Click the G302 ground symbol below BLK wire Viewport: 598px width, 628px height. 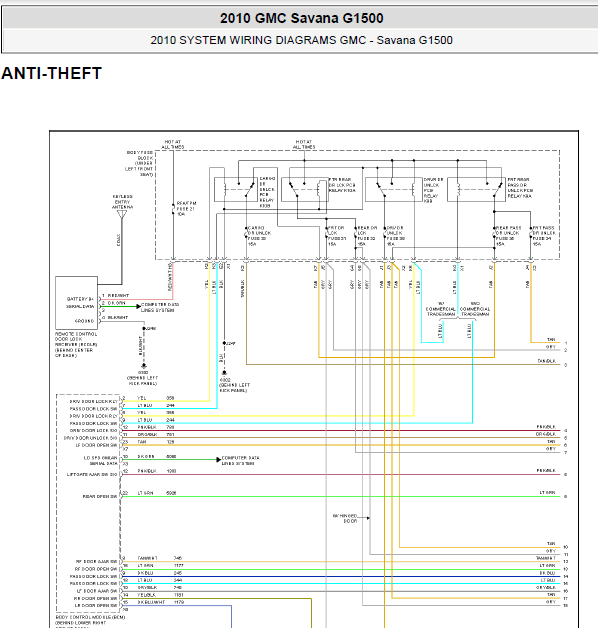click(x=224, y=373)
